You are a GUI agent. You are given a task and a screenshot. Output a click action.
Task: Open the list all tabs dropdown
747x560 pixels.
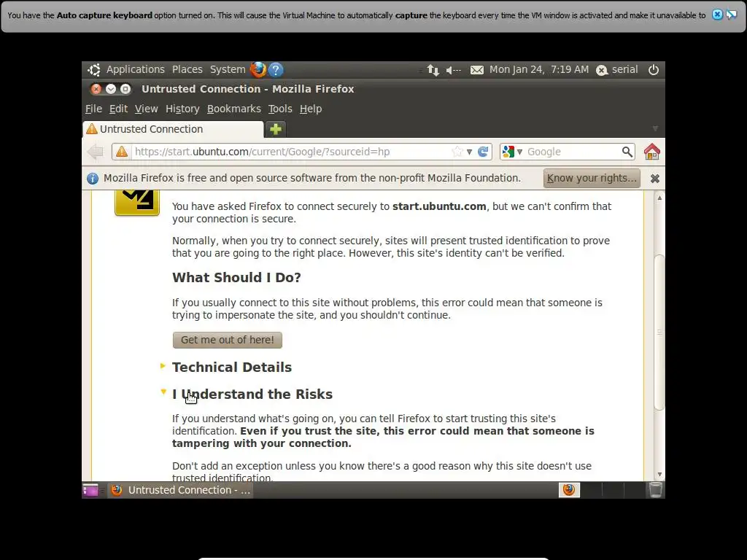click(655, 128)
